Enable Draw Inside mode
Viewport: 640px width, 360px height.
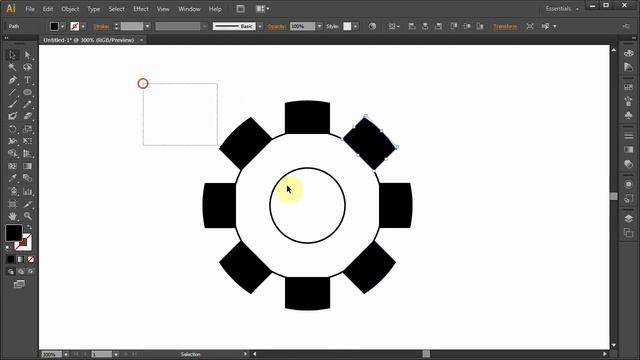coord(31,271)
